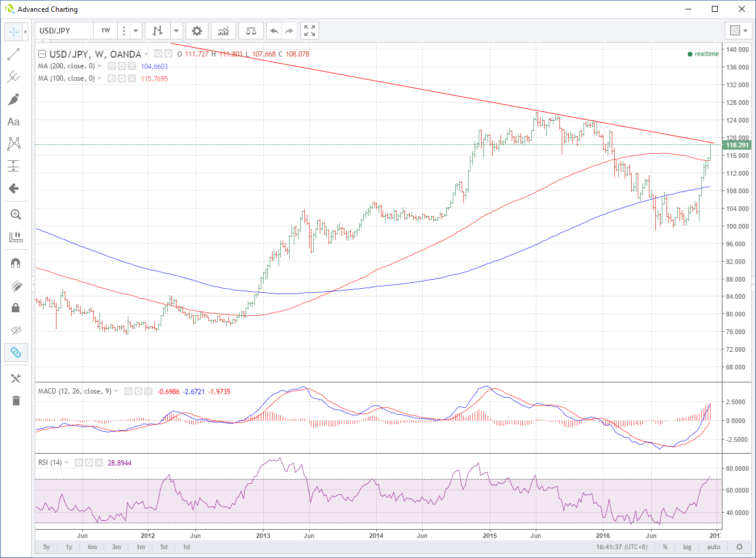Image resolution: width=756 pixels, height=558 pixels.
Task: Hide the MA 100 indicator
Action: (112, 78)
